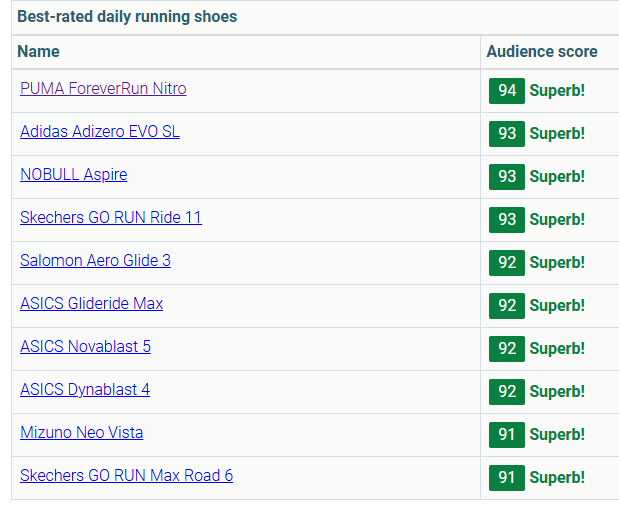619x520 pixels.
Task: Click the Audience score column header
Action: [542, 52]
